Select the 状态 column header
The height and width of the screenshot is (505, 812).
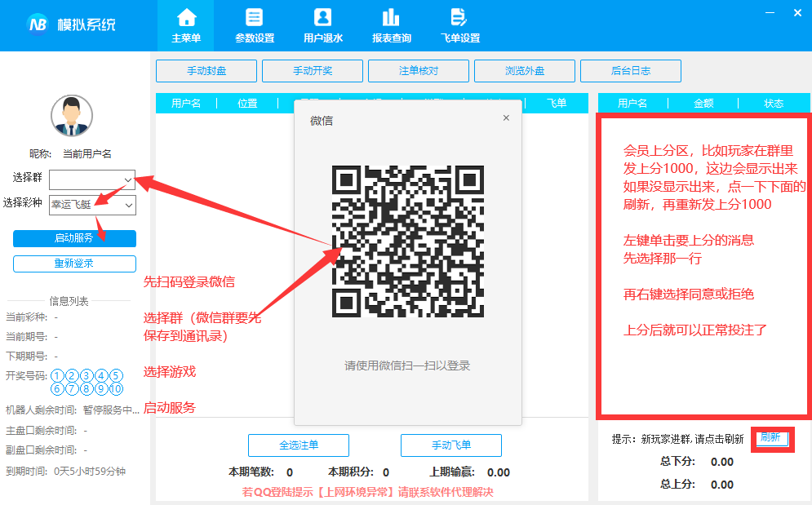tap(774, 103)
